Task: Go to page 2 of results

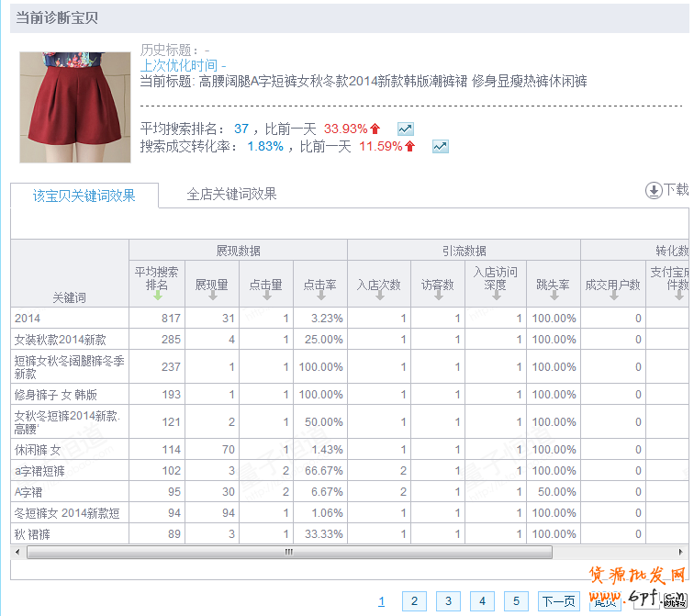Action: coord(414,601)
